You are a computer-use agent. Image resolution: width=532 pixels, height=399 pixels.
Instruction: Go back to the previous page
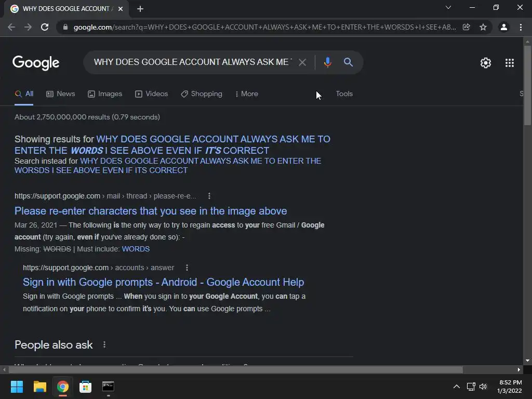pos(11,27)
